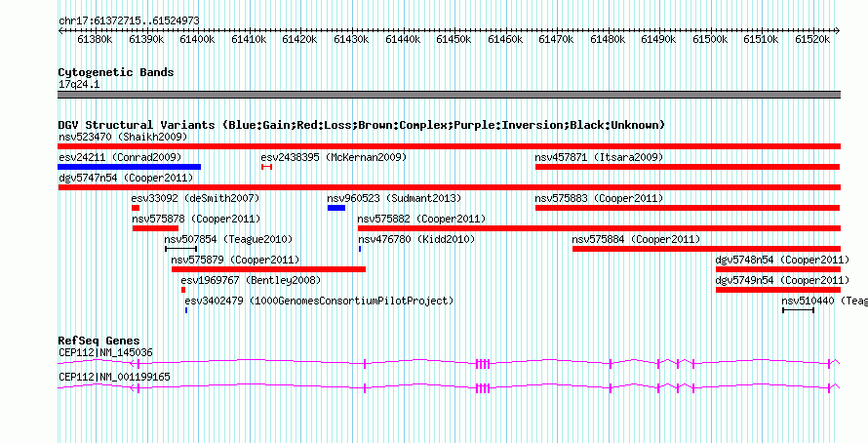Open the nsv575884 (Cooper2011) variant label
Viewport: 868px width, 443px height.
tap(636, 239)
